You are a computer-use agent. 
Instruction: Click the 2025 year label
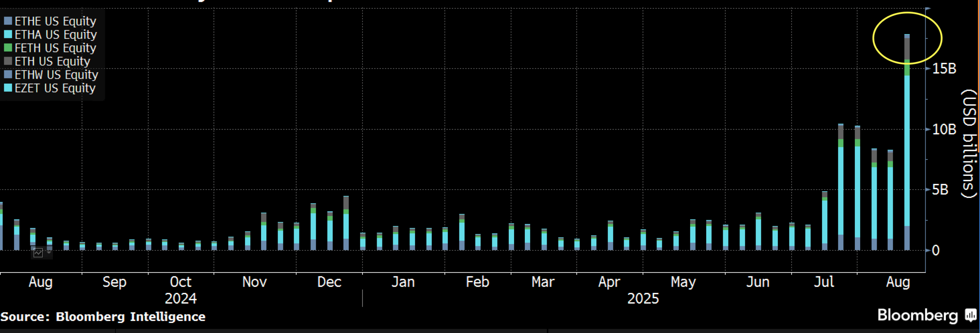point(643,299)
